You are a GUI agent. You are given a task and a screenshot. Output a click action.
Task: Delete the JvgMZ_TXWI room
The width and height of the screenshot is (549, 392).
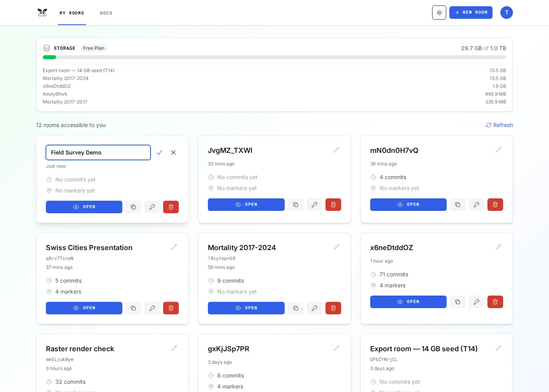[333, 205]
